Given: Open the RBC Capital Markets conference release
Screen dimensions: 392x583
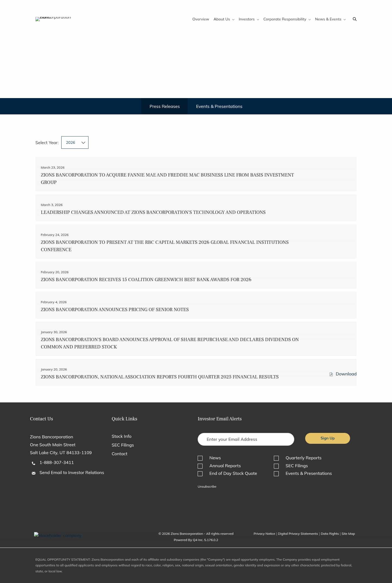Looking at the screenshot, I should (165, 246).
